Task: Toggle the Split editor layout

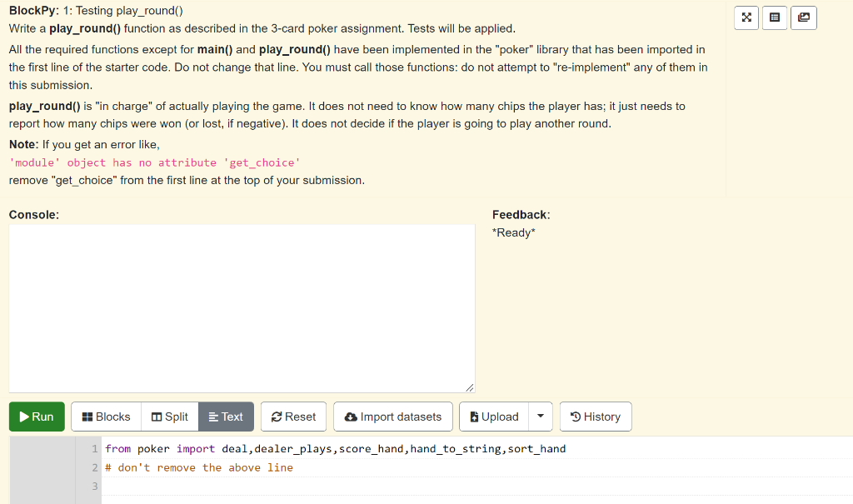Action: [x=169, y=417]
